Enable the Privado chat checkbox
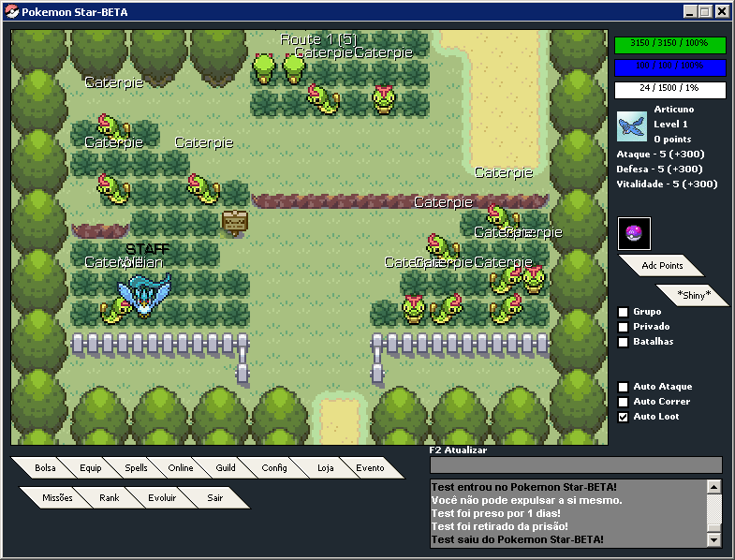The width and height of the screenshot is (735, 560). (x=623, y=327)
